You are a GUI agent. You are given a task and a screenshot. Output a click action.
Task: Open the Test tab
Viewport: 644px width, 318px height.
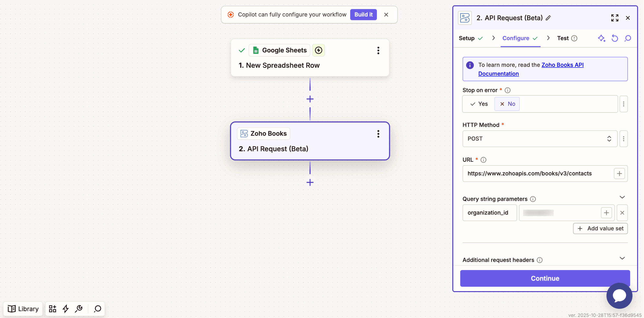[563, 38]
